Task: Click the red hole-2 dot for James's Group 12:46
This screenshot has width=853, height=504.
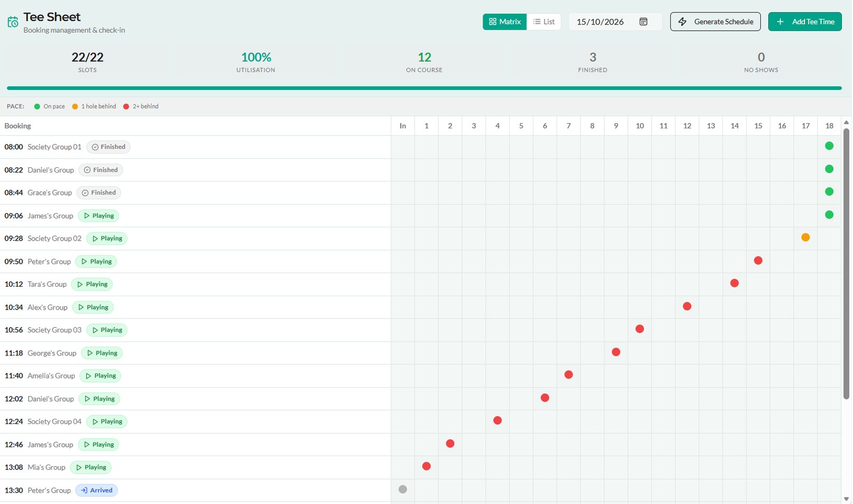Action: (x=450, y=444)
